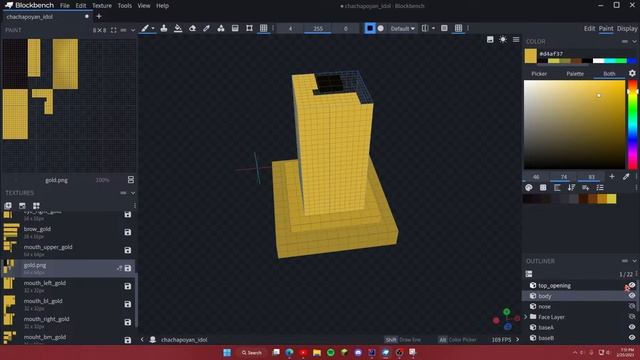640x360 pixels.
Task: Select the Selection rectangle tool in toolbar
Action: (x=249, y=28)
